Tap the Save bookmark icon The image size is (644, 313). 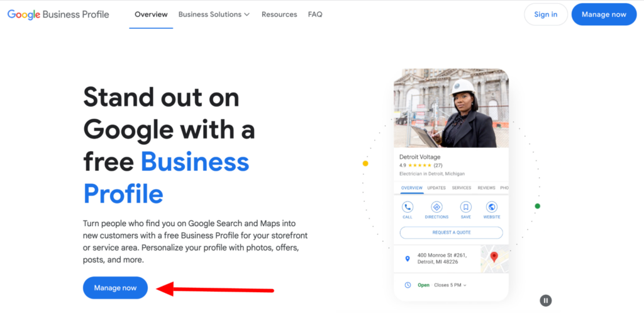click(x=466, y=207)
